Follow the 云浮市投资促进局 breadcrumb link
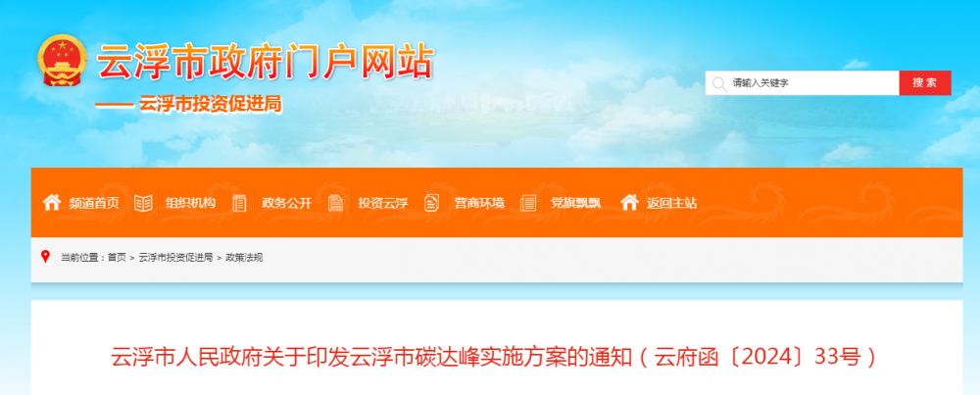Screen dimensions: 980x395 coord(175,258)
